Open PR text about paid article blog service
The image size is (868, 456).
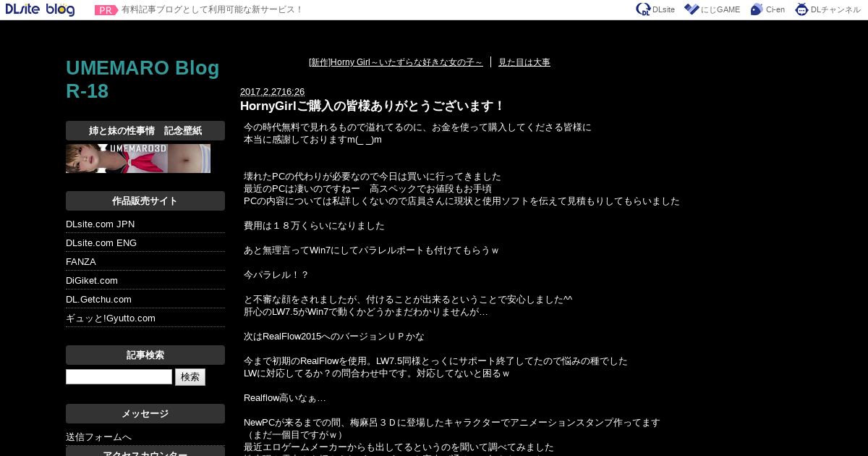click(x=212, y=10)
